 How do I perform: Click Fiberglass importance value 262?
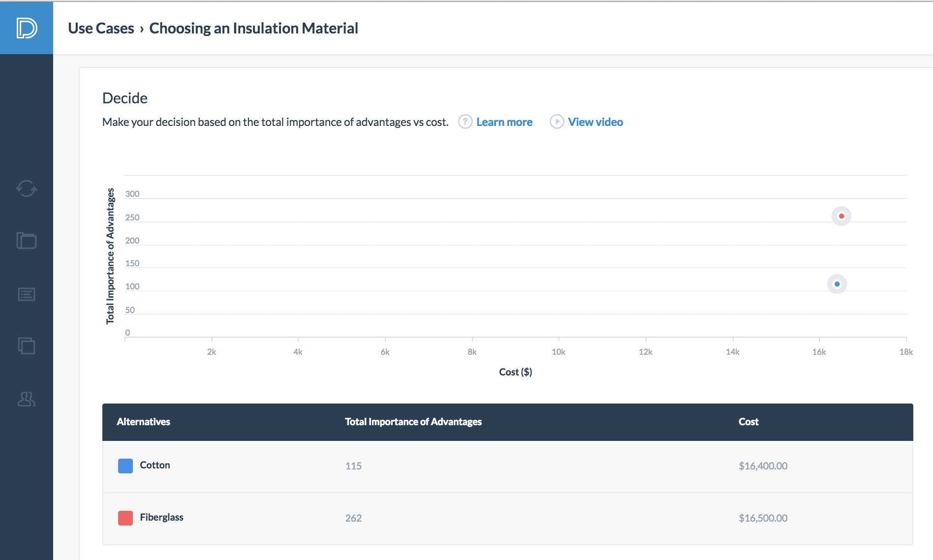point(353,518)
